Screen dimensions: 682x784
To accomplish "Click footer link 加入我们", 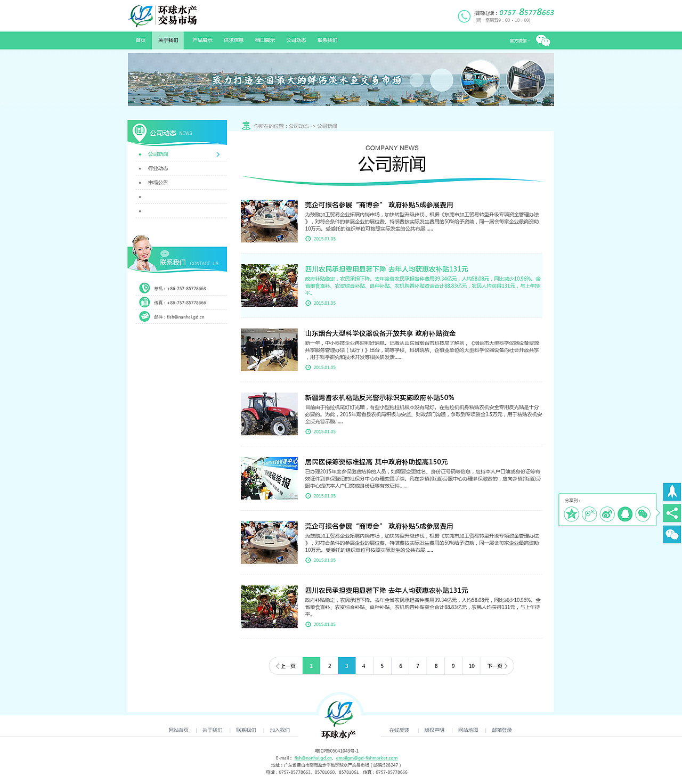I will click(280, 730).
